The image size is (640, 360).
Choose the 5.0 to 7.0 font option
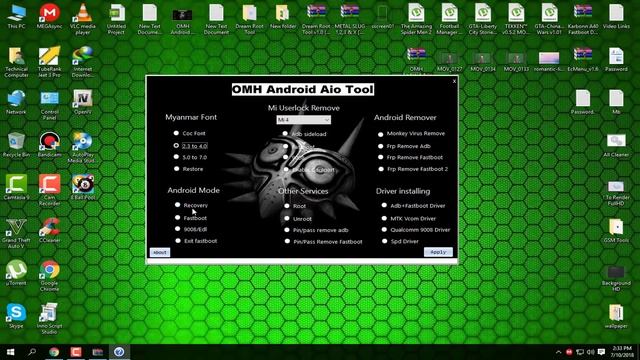(x=176, y=157)
